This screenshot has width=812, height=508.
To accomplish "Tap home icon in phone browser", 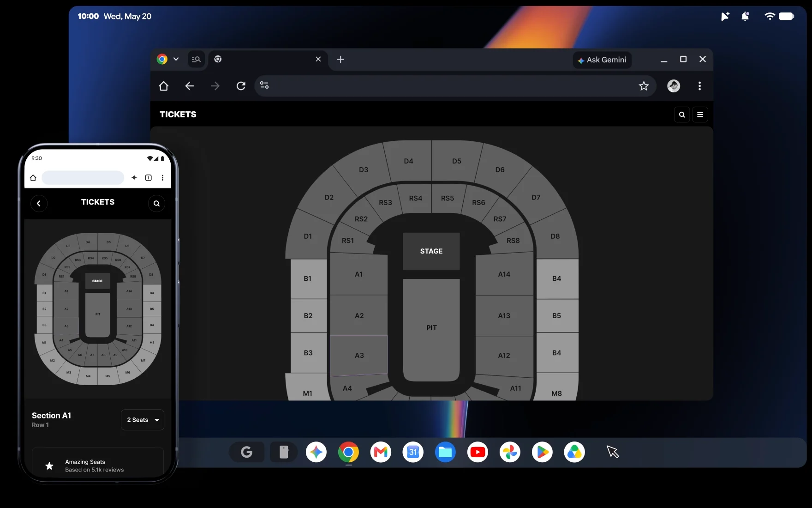I will tap(33, 178).
